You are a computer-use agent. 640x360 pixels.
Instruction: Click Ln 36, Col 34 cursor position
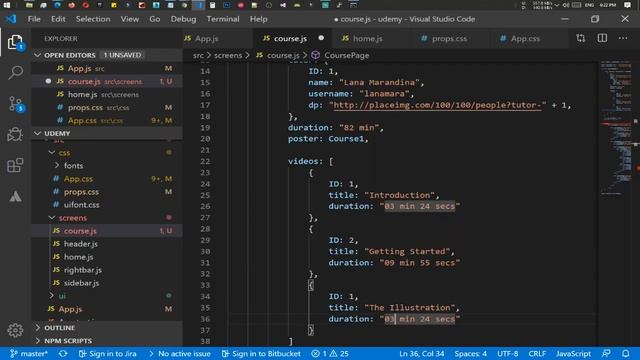421,353
